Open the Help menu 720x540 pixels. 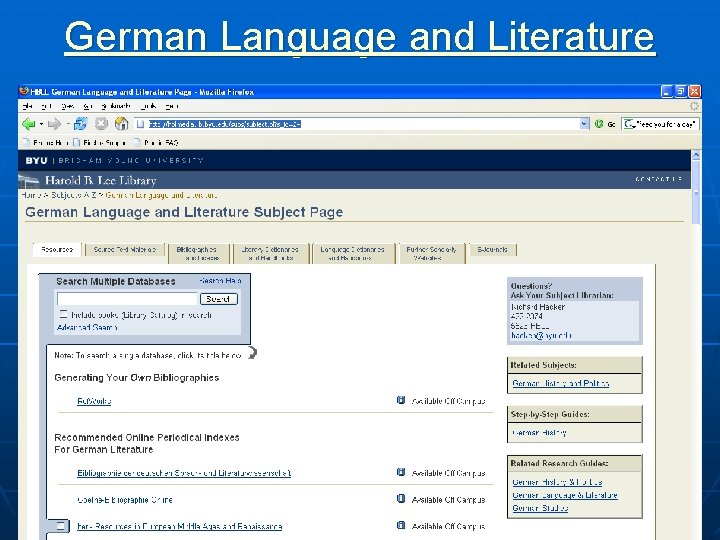coord(172,106)
